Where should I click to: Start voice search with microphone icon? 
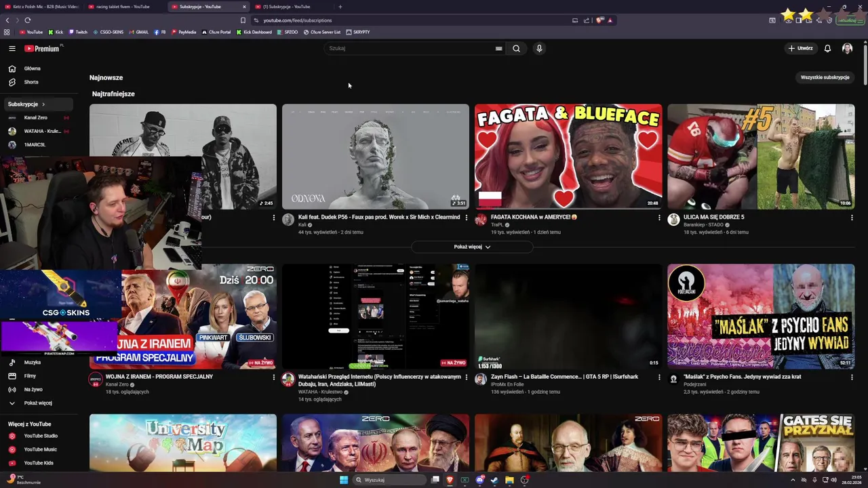tap(539, 48)
